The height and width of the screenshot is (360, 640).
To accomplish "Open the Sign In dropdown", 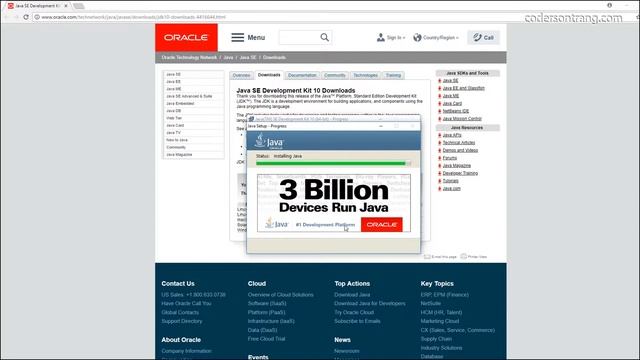I will pyautogui.click(x=396, y=38).
